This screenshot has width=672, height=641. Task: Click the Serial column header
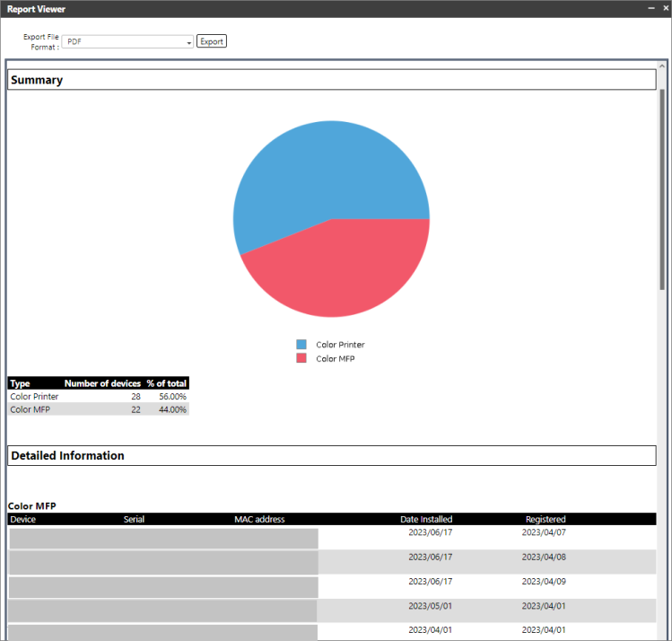134,519
